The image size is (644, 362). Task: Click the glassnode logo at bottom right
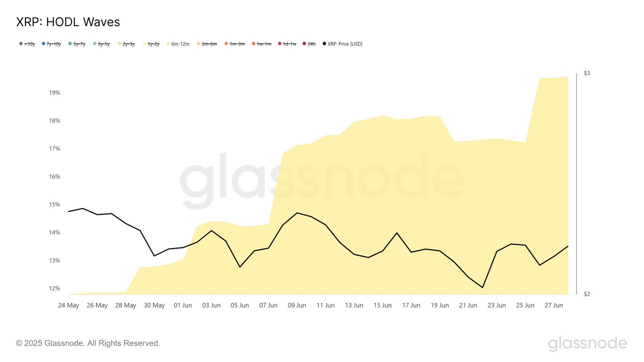point(587,343)
